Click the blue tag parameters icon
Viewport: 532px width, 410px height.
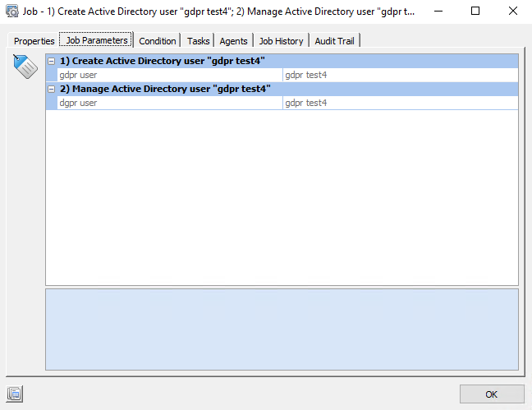pos(26,67)
